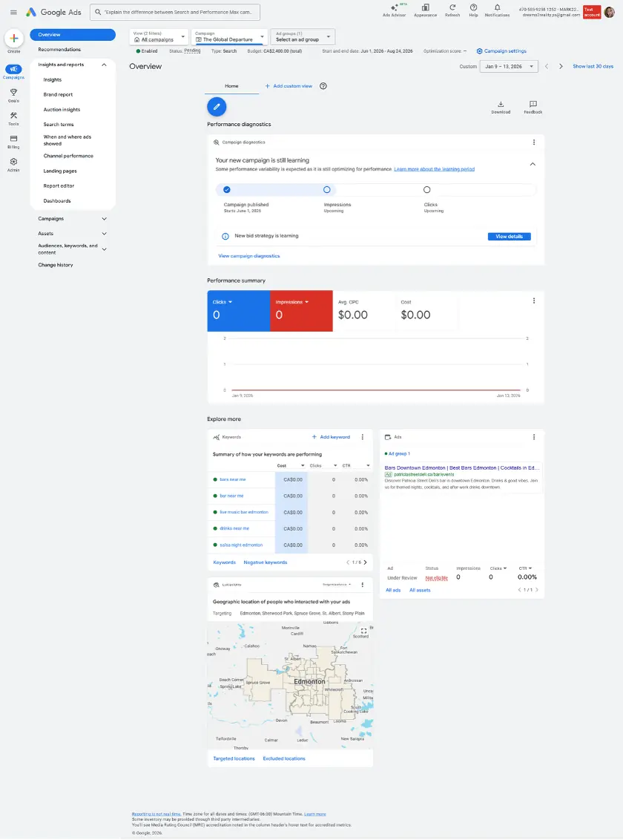Viewport: 623px width, 840px height.
Task: Click the Impressions learning progress step
Action: [x=327, y=190]
